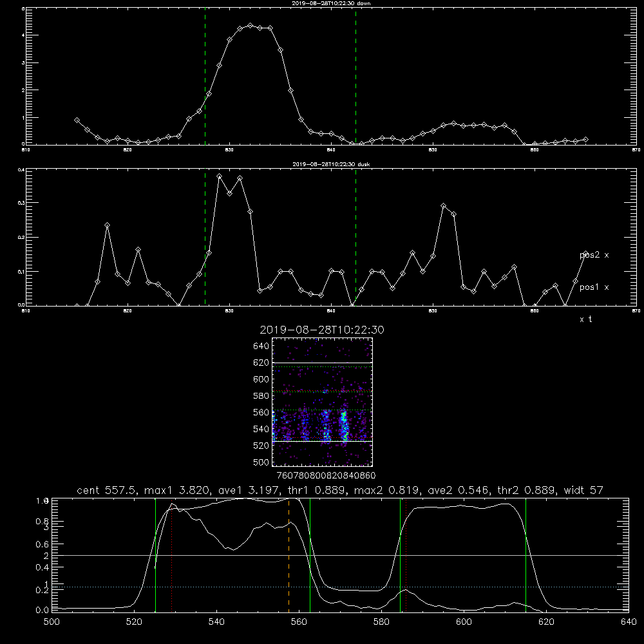This screenshot has width=644, height=644.
Task: Click the cyan dotted threshold line in bottom plot
Action: (x=340, y=587)
